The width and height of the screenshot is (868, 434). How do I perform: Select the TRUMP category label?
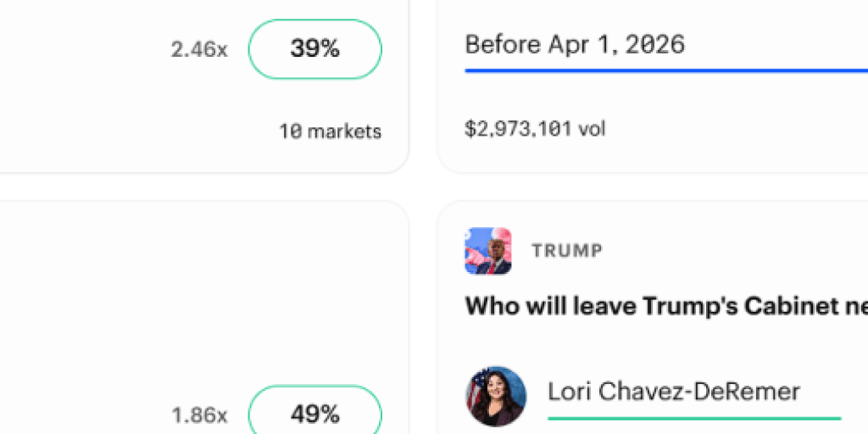(567, 251)
